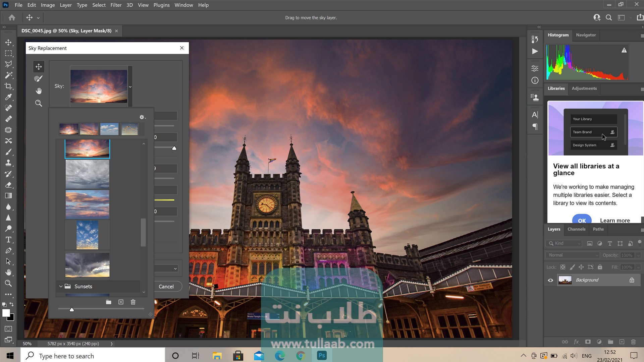Switch to the Channels tab
The image size is (644, 362).
576,229
